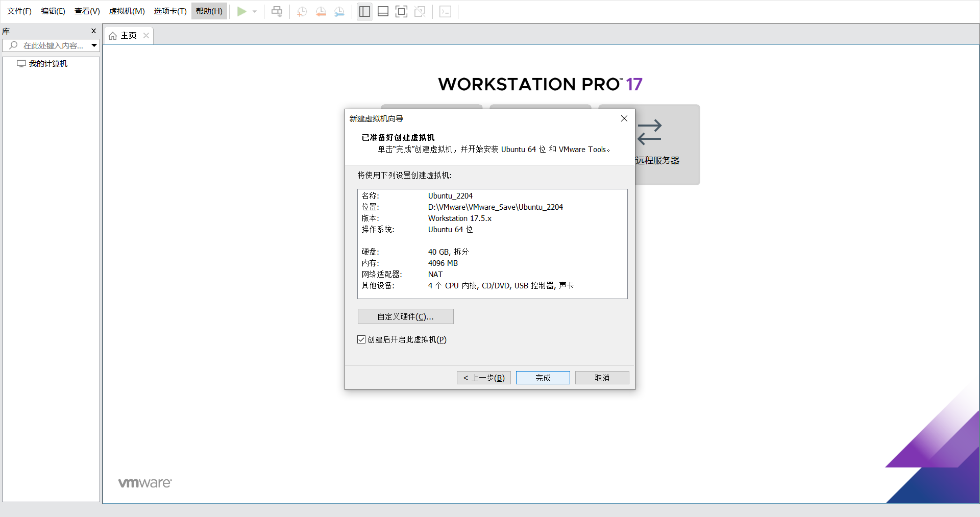Click the NAT network adapter value
This screenshot has width=980, height=517.
coord(435,275)
